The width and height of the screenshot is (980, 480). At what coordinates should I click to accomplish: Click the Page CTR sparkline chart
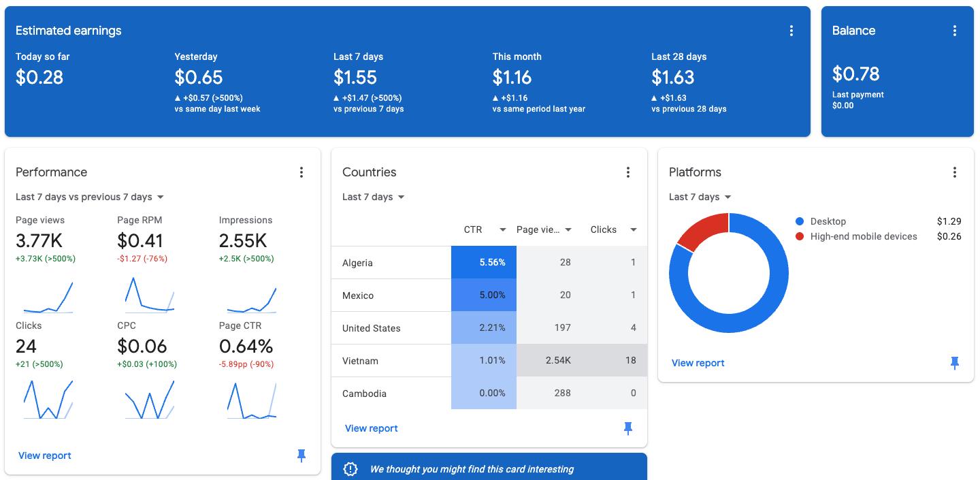[x=252, y=400]
